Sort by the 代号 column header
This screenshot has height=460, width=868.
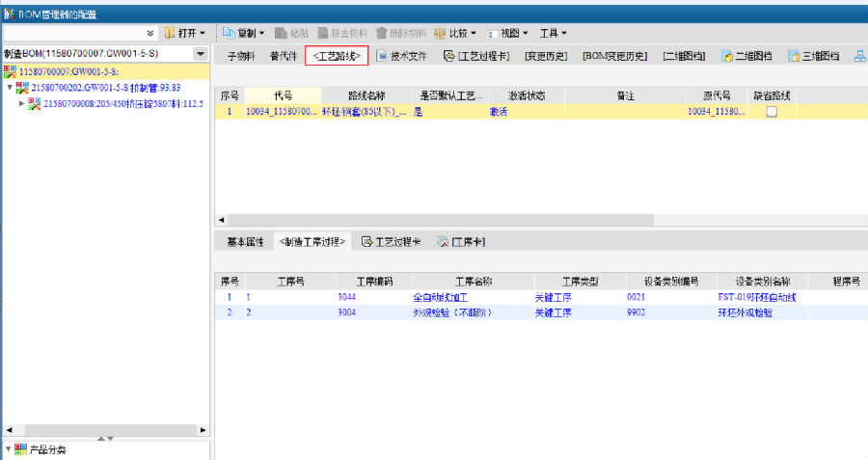coord(283,95)
